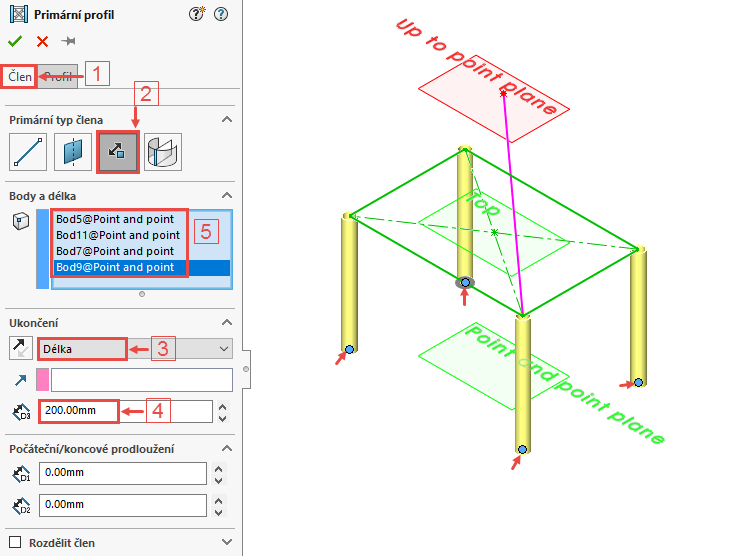Viewport: 750px width, 556px height.
Task: Select Bod9@Point and point in list
Action: (142, 267)
